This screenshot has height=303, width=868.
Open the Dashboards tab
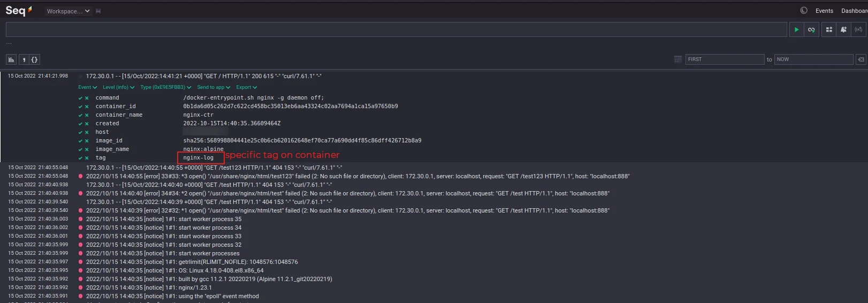(x=854, y=11)
